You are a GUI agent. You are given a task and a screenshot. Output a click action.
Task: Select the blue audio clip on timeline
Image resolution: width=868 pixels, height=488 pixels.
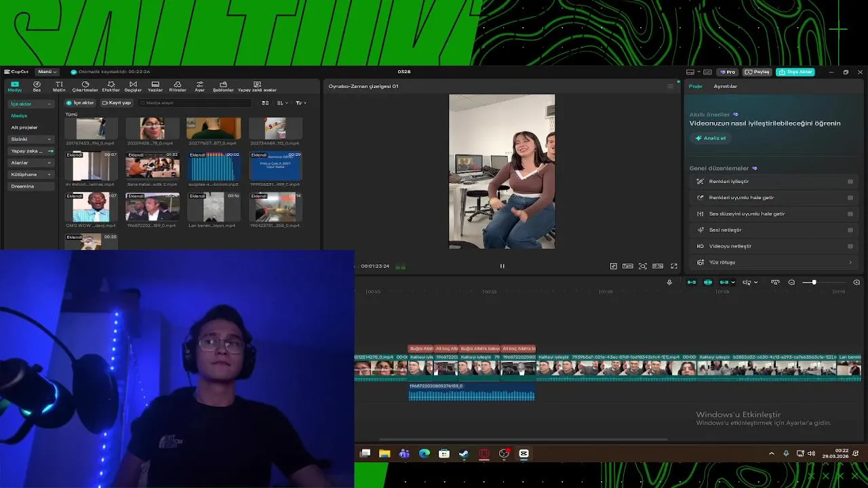[471, 392]
